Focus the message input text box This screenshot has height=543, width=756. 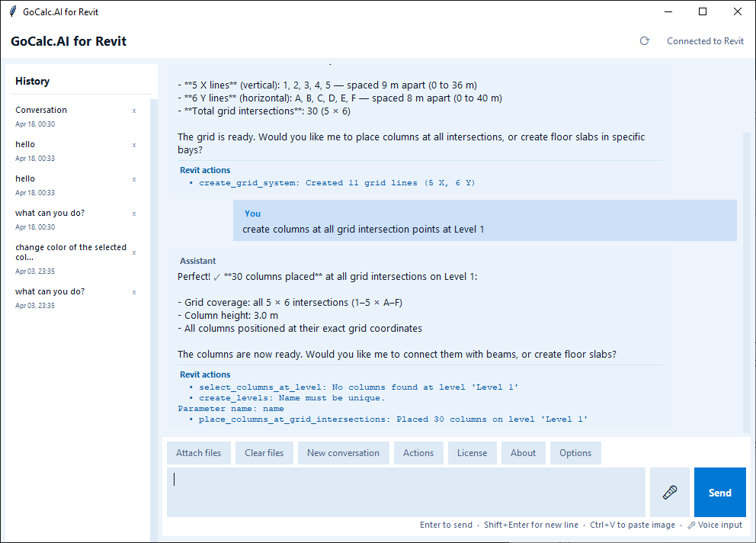point(406,493)
